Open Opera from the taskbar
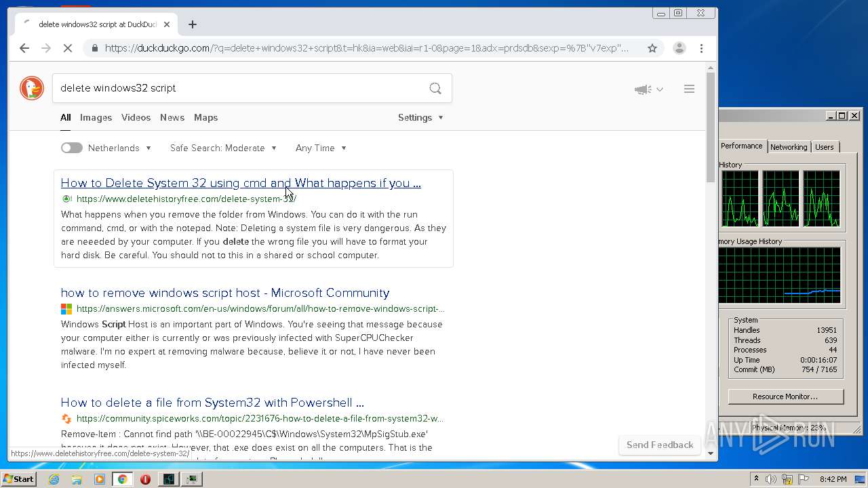This screenshot has width=868, height=488. [145, 479]
